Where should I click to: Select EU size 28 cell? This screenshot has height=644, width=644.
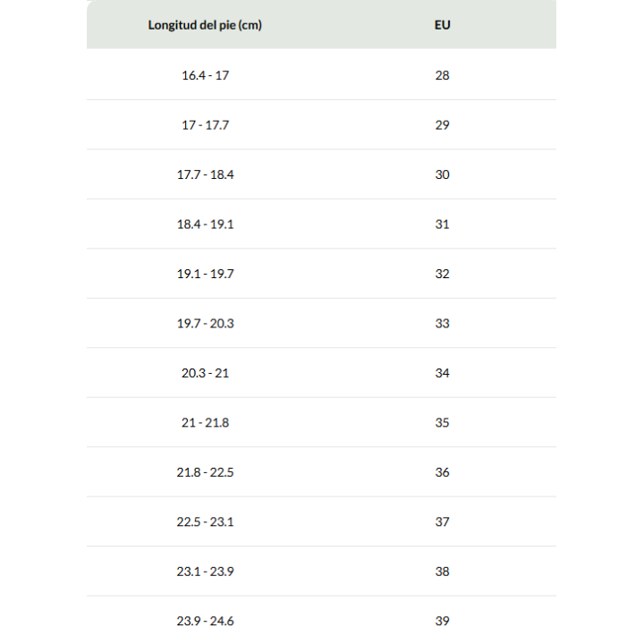[443, 75]
